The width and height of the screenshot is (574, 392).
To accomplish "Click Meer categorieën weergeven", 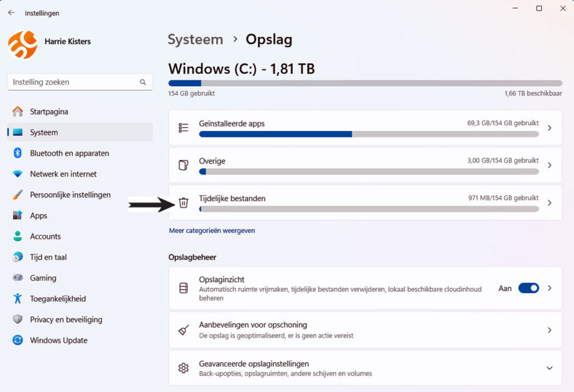I will click(212, 231).
